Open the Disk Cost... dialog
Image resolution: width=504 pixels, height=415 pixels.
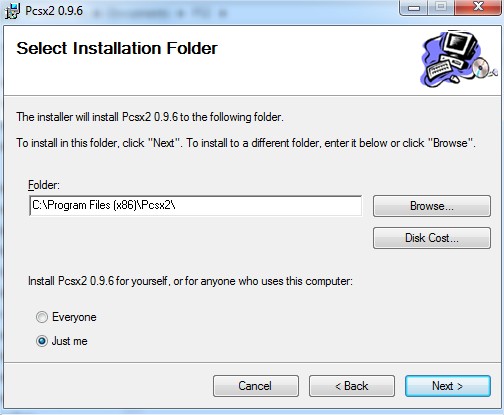point(432,238)
